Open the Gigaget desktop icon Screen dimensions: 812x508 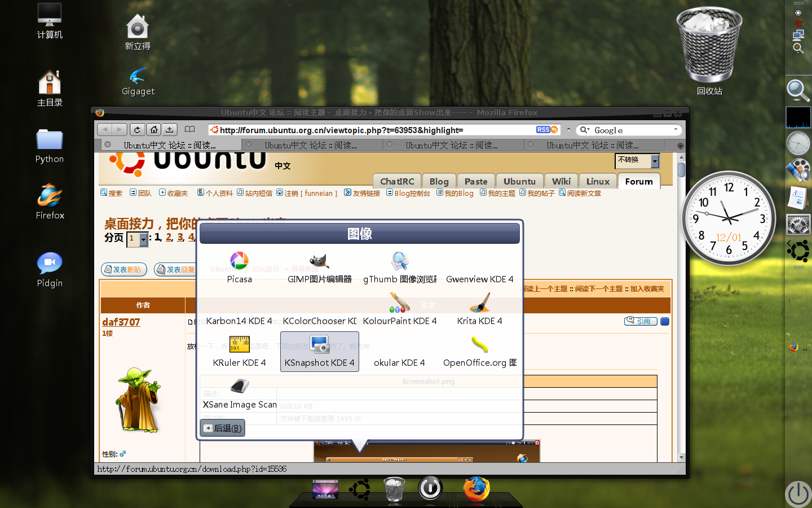pyautogui.click(x=138, y=82)
